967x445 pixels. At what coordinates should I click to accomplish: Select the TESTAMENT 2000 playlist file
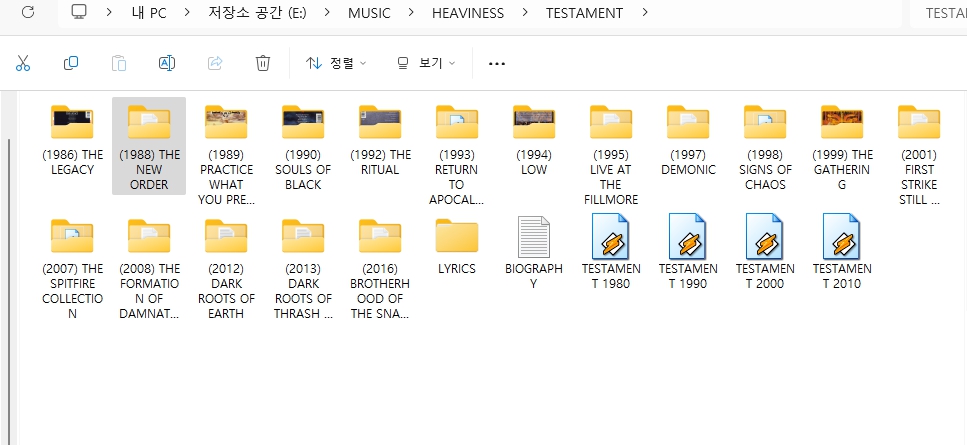point(765,253)
